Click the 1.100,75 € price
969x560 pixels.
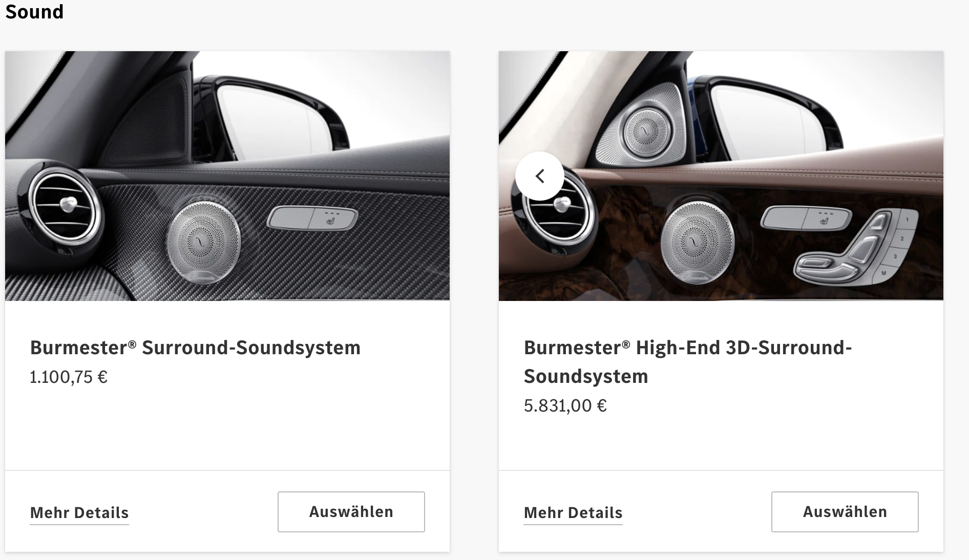pyautogui.click(x=69, y=377)
